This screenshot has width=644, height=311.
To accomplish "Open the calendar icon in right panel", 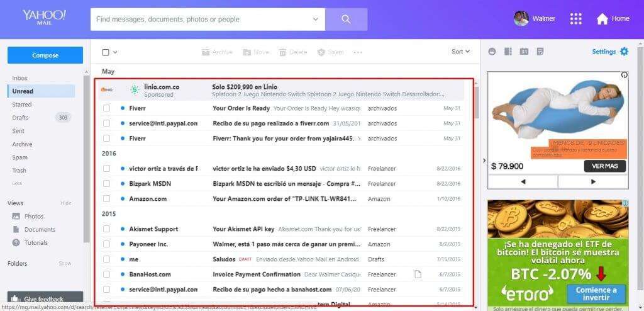I will (524, 52).
